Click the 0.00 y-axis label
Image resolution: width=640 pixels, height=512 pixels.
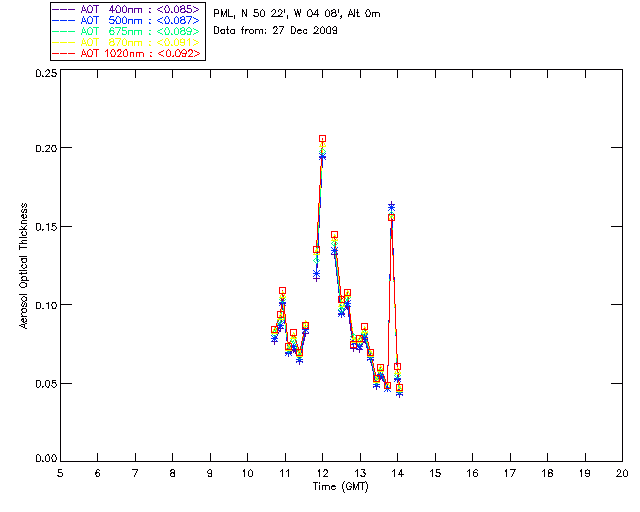pos(46,458)
